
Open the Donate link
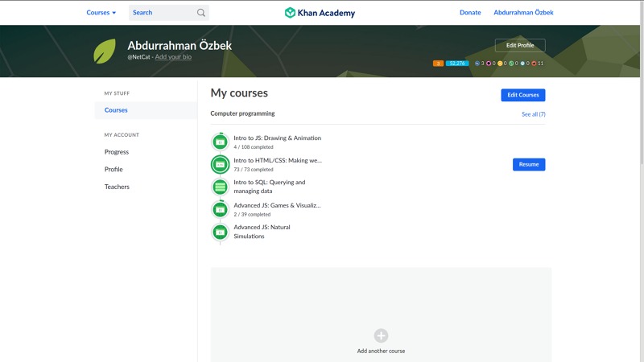click(470, 13)
